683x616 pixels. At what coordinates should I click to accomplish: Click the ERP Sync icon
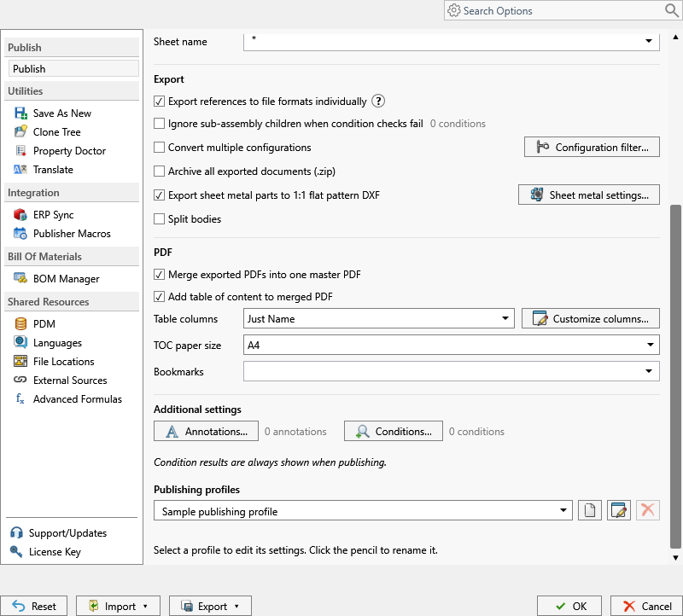point(20,215)
